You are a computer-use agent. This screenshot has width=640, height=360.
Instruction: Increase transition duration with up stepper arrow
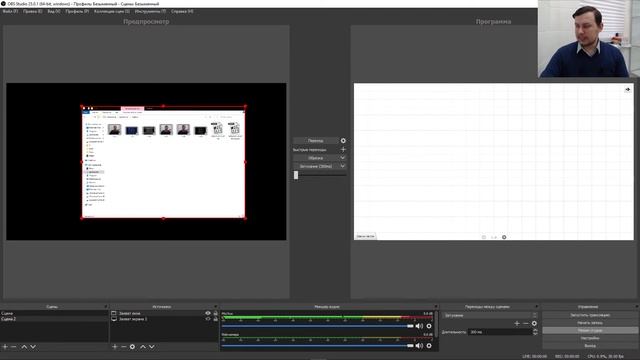click(x=535, y=330)
